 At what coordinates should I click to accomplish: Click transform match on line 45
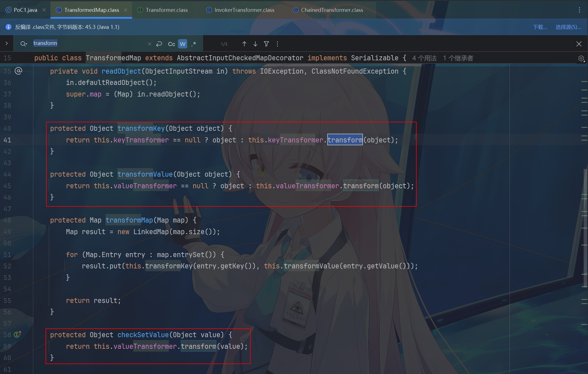(x=361, y=186)
